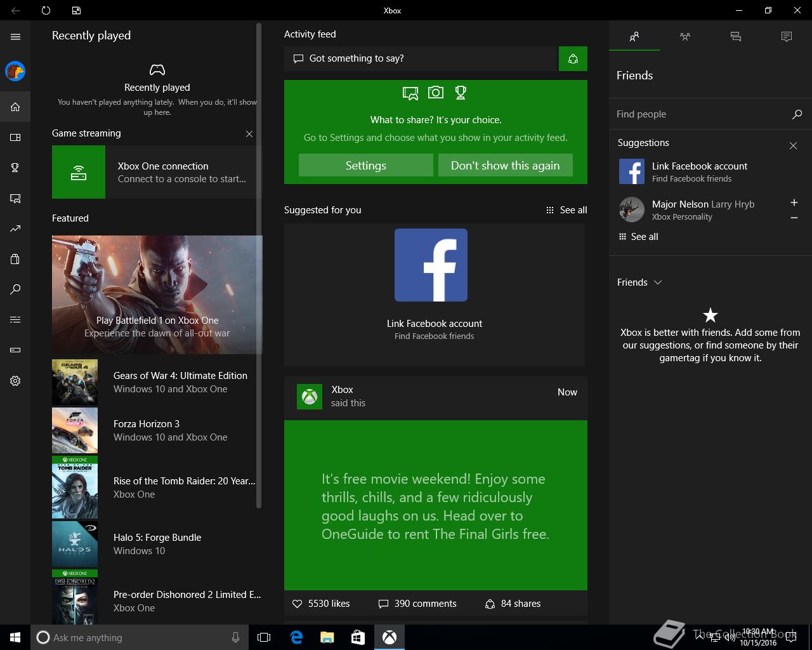Screen dimensions: 812x650
Task: Click the Settings button in share card
Action: point(366,165)
